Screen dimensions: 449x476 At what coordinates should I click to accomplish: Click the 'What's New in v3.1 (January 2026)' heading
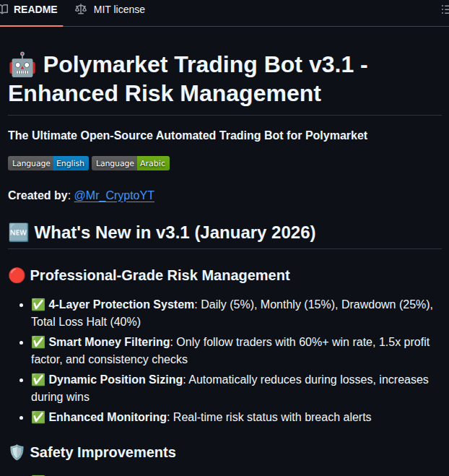click(175, 233)
